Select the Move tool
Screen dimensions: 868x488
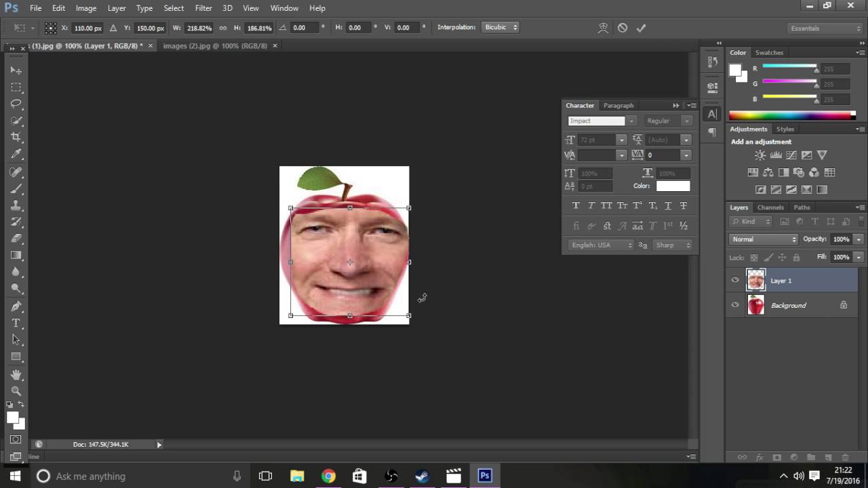(x=16, y=70)
